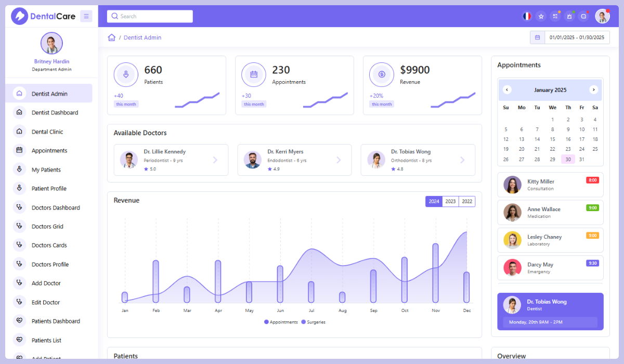Switch revenue chart to 2023
Viewport: 624px width, 364px height.
click(450, 201)
